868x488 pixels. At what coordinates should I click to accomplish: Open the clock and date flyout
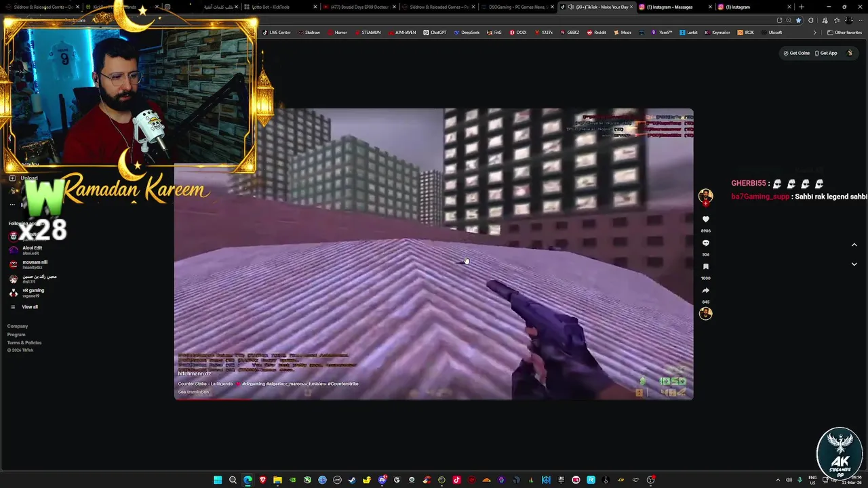point(853,480)
